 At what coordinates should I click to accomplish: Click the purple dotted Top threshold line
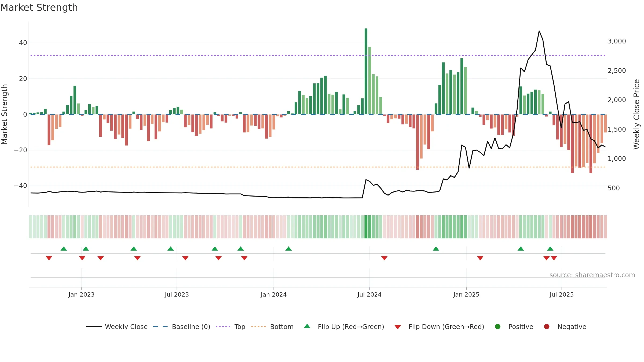point(318,55)
